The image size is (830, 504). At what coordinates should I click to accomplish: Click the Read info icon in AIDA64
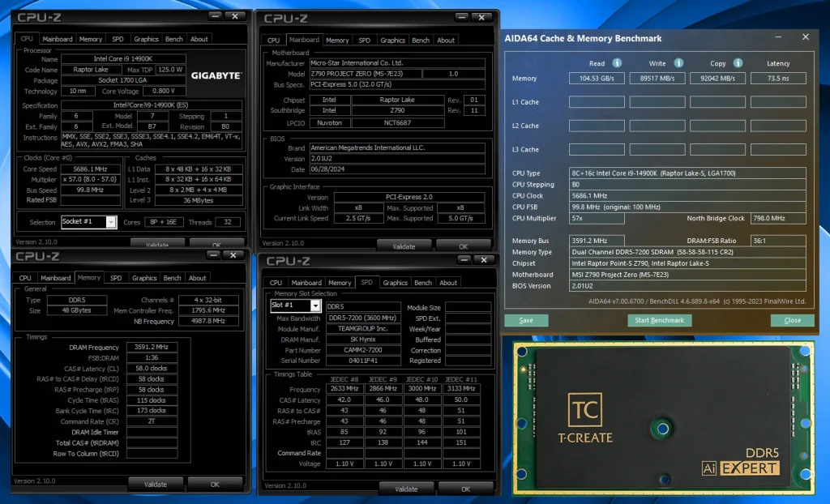pos(617,63)
